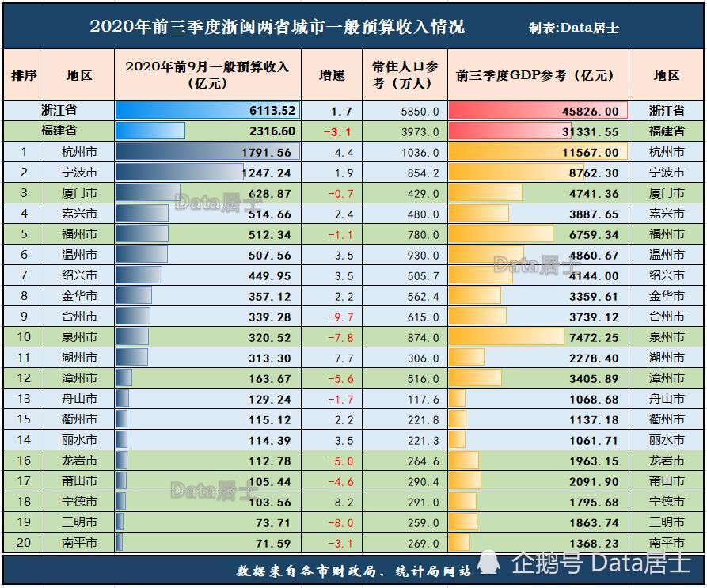Screen dimensions: 707x588
Task: Click Quzhou population 221.8
Action: point(423,420)
